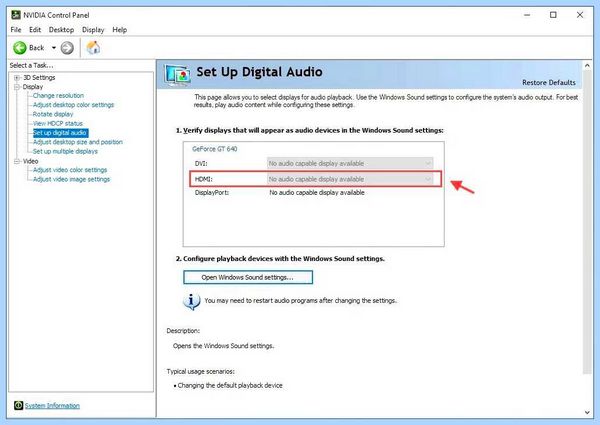
Task: Select Set up digital audio task
Action: point(60,133)
